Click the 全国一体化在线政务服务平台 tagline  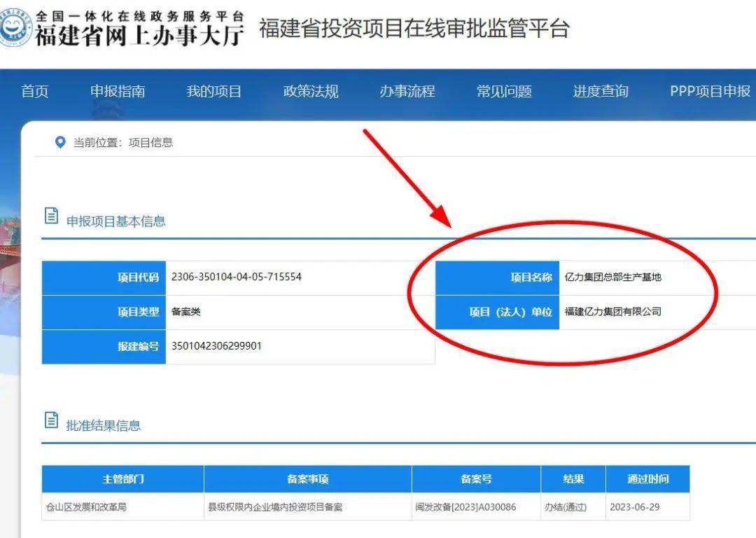click(139, 15)
